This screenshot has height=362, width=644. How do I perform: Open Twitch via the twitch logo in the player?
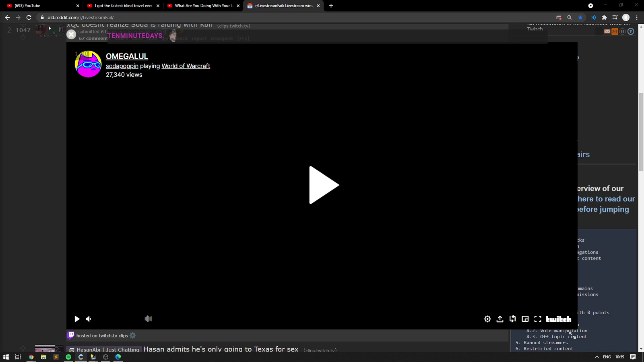tap(559, 319)
